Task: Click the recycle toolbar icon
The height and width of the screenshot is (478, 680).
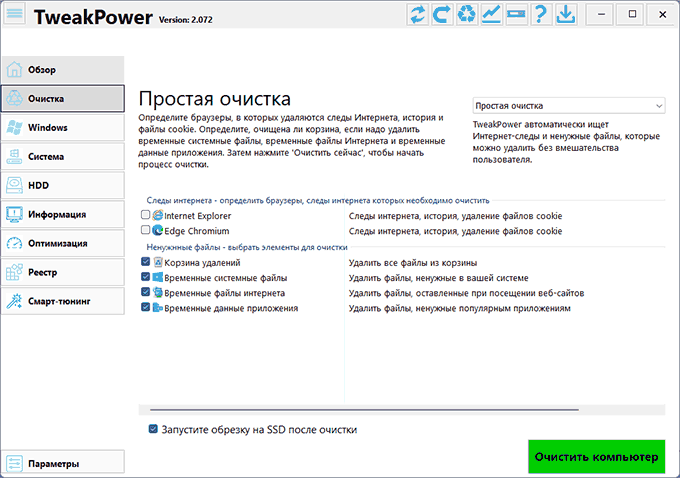Action: point(467,14)
